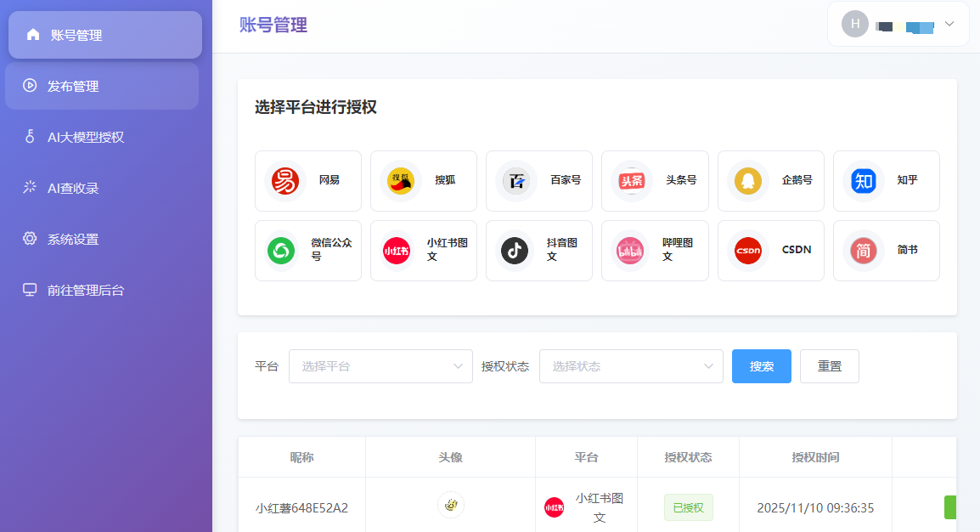980x532 pixels.
Task: Click the Penguin (企鹅号) platform icon
Action: (748, 181)
